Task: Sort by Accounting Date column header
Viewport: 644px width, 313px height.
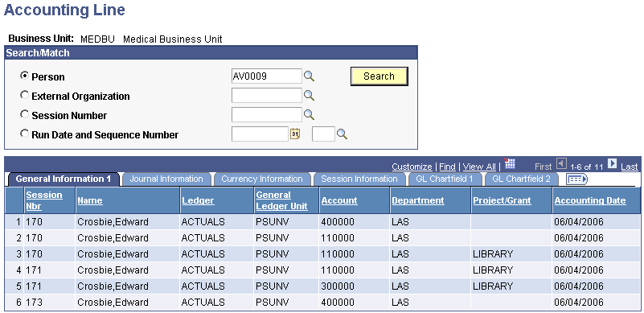Action: 590,200
